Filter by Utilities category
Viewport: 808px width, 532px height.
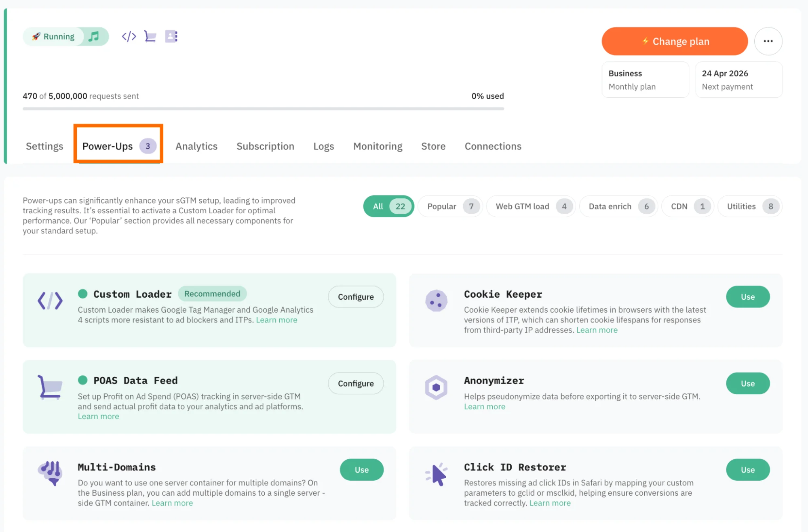(750, 206)
